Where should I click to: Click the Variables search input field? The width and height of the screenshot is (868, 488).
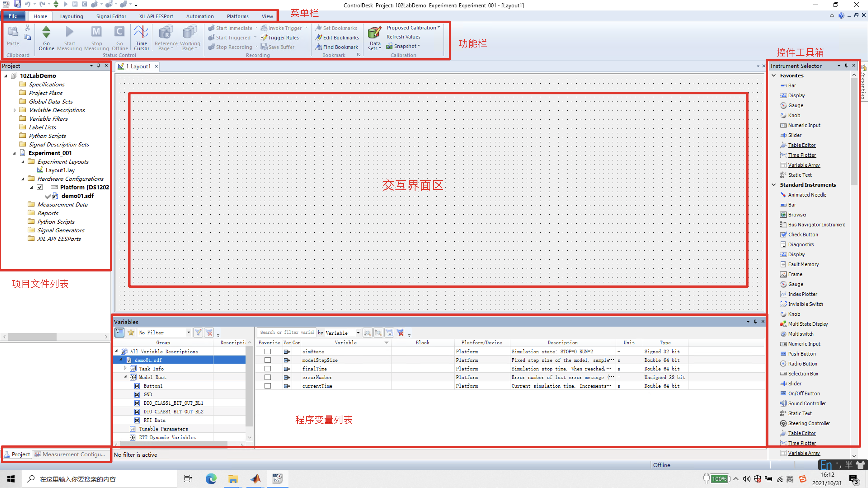click(x=287, y=332)
